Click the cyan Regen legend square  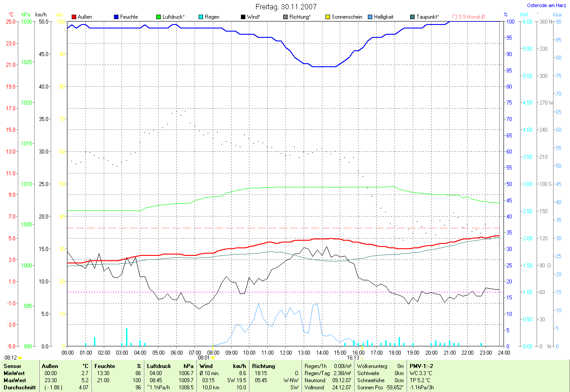(201, 17)
